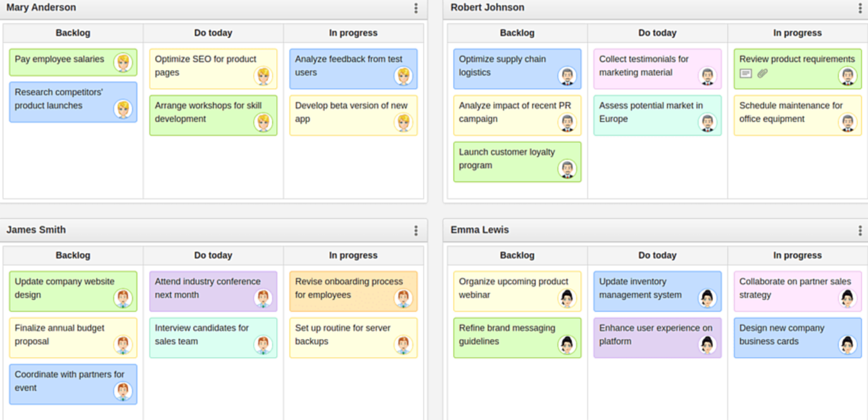Viewport: 868px width, 420px height.
Task: Click the avatar on Develop beta version of new app
Action: (x=403, y=122)
